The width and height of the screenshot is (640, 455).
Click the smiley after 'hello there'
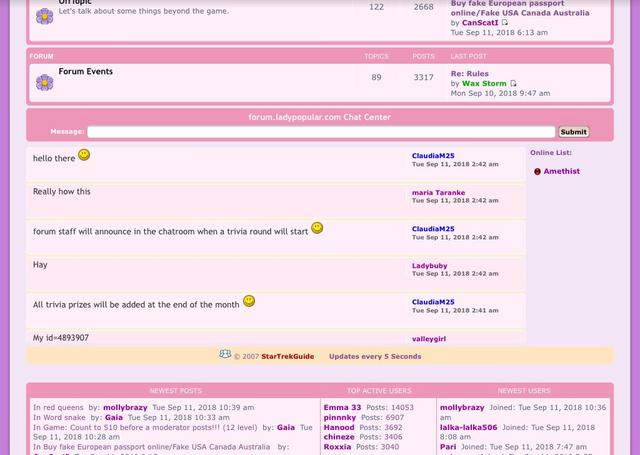click(84, 155)
